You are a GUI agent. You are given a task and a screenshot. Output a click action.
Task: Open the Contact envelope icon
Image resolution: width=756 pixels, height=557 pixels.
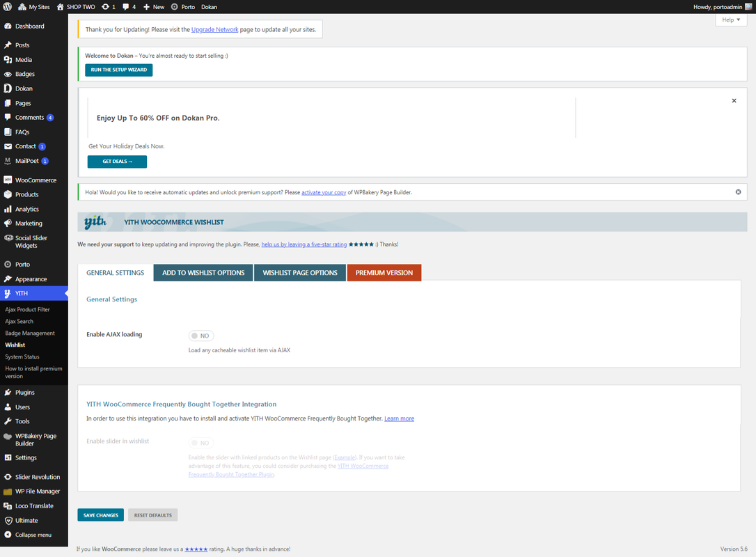[x=8, y=146]
